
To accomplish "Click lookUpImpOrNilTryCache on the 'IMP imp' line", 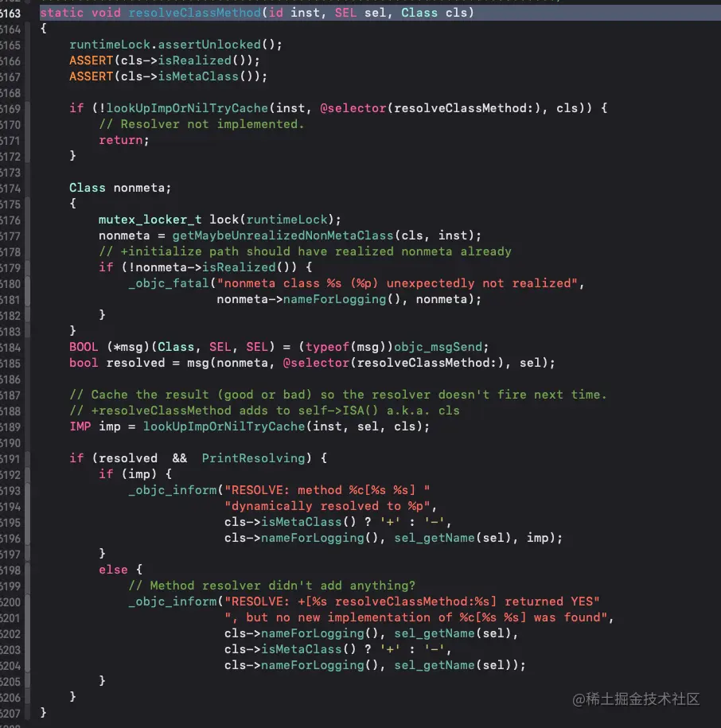I will (x=224, y=426).
